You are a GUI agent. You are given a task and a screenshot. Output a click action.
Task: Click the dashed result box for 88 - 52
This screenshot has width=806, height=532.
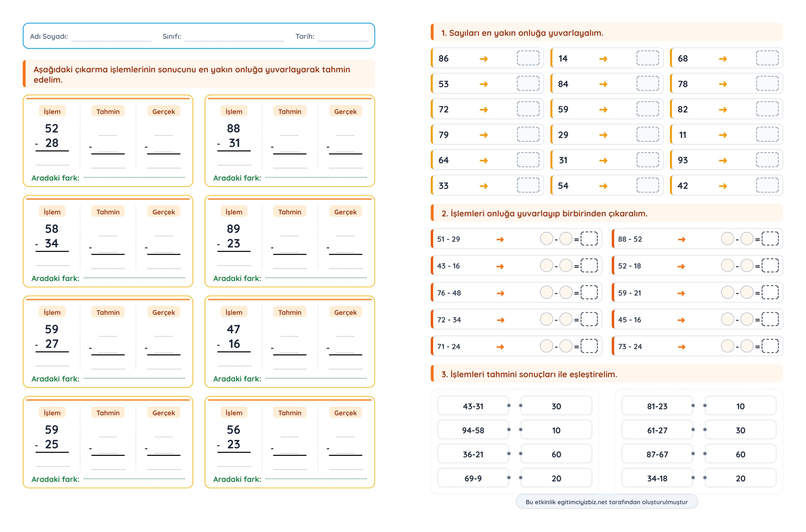tap(770, 238)
